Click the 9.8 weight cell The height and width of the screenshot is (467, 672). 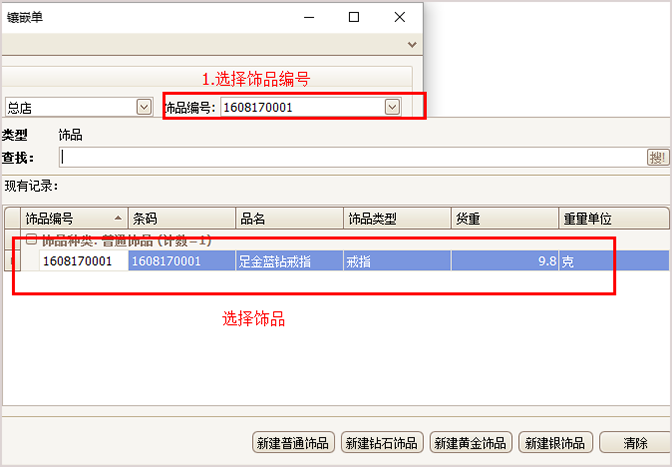coord(505,261)
